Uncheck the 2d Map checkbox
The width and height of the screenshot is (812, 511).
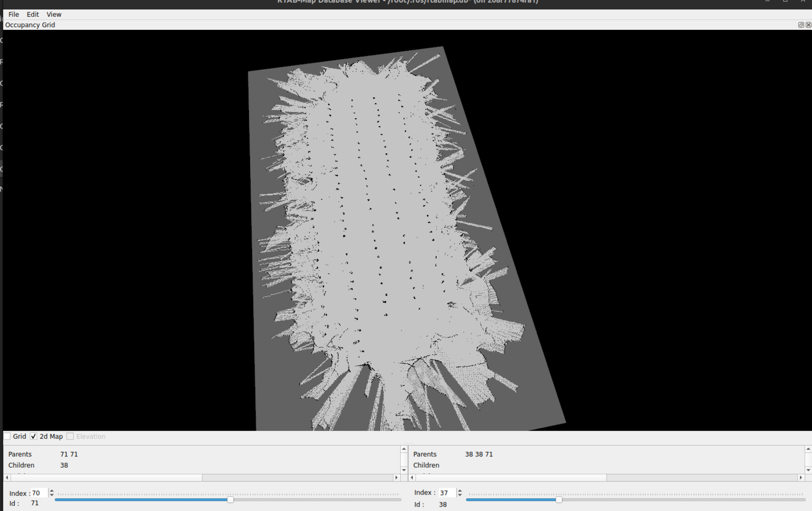34,437
